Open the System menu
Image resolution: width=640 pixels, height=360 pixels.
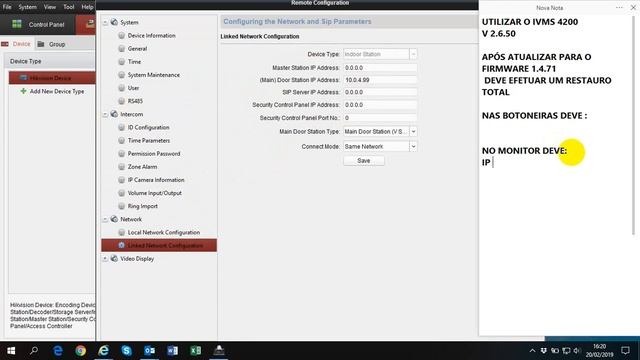coord(27,7)
